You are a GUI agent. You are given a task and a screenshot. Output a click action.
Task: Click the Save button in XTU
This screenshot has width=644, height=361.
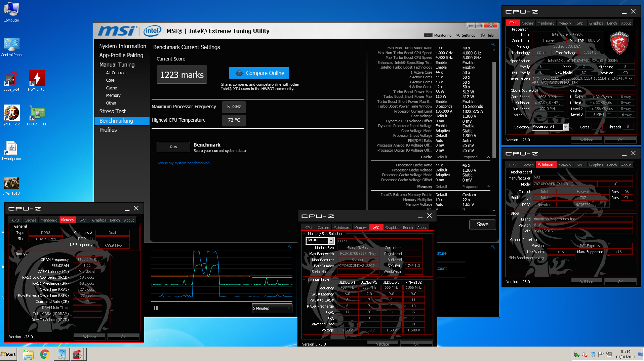(483, 225)
